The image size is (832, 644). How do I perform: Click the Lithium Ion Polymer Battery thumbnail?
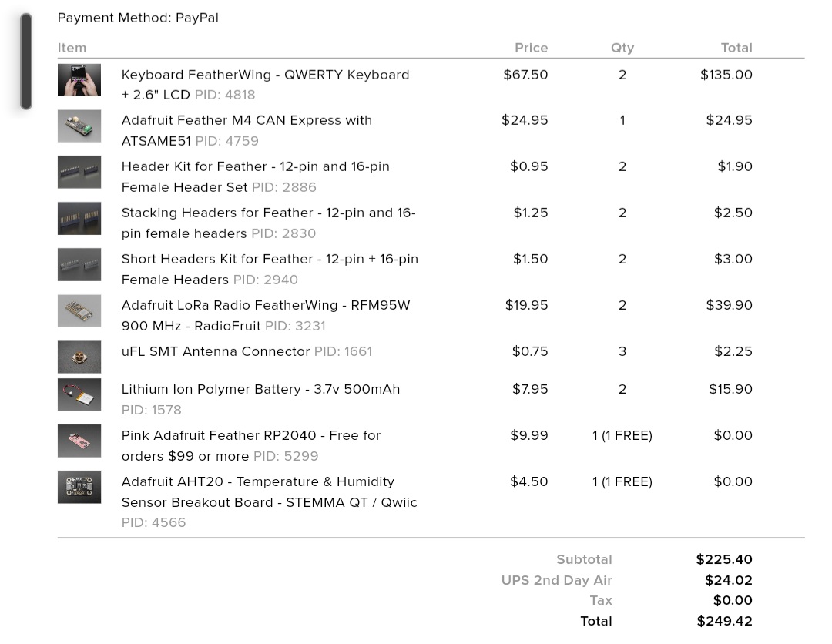pos(79,394)
